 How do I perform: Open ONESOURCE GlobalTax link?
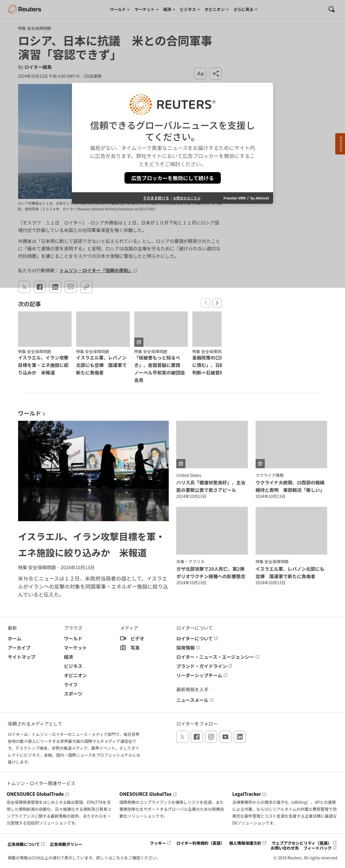pos(148,794)
